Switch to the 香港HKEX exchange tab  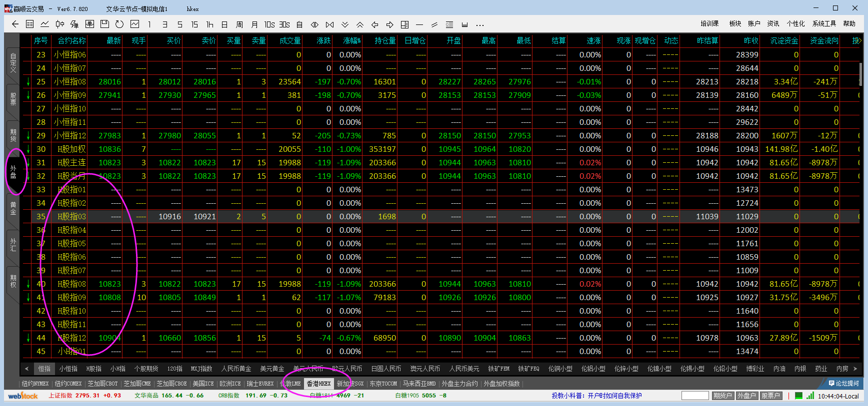pyautogui.click(x=318, y=384)
